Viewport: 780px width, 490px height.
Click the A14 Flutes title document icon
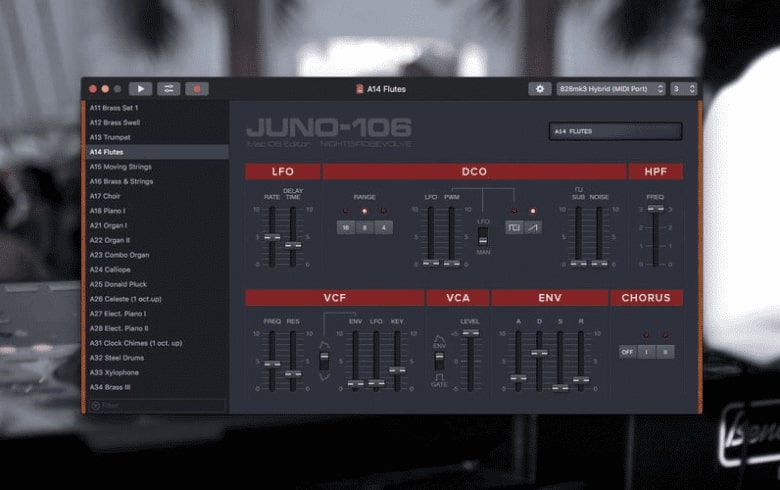tap(360, 89)
